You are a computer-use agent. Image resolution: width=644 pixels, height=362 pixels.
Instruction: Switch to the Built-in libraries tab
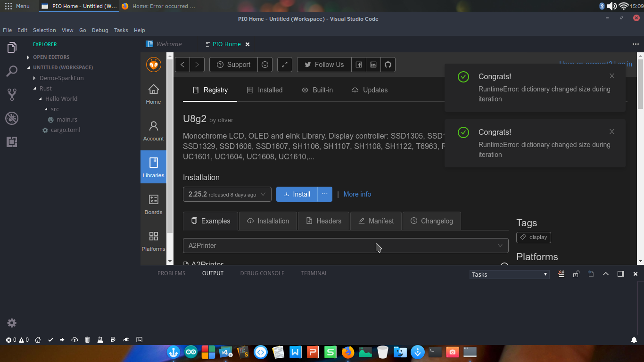click(x=317, y=90)
